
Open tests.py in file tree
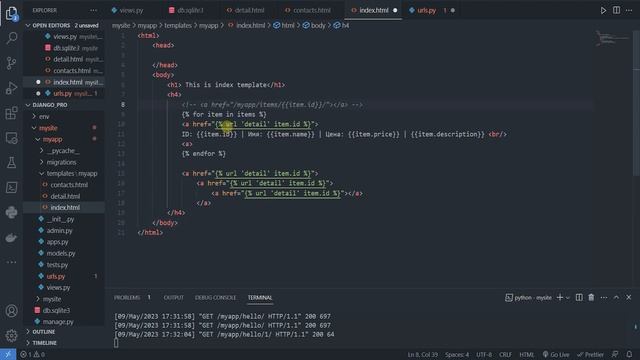tap(57, 265)
